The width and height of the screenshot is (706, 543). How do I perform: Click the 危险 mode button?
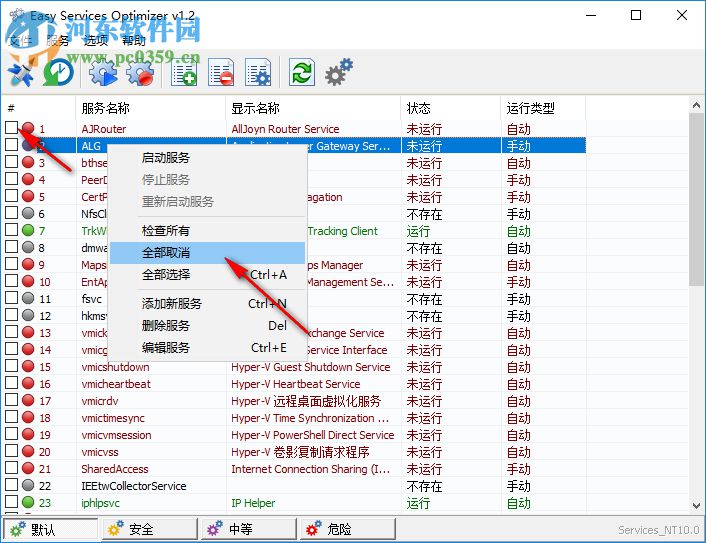(x=348, y=529)
